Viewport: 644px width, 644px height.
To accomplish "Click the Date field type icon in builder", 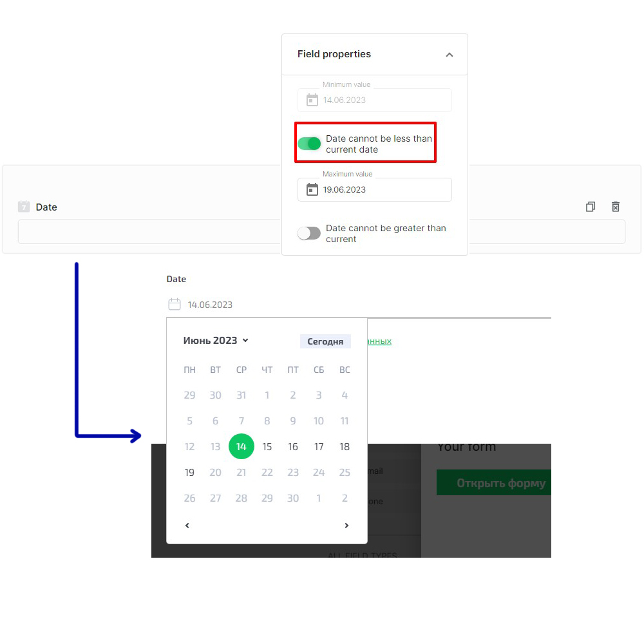I will coord(24,207).
